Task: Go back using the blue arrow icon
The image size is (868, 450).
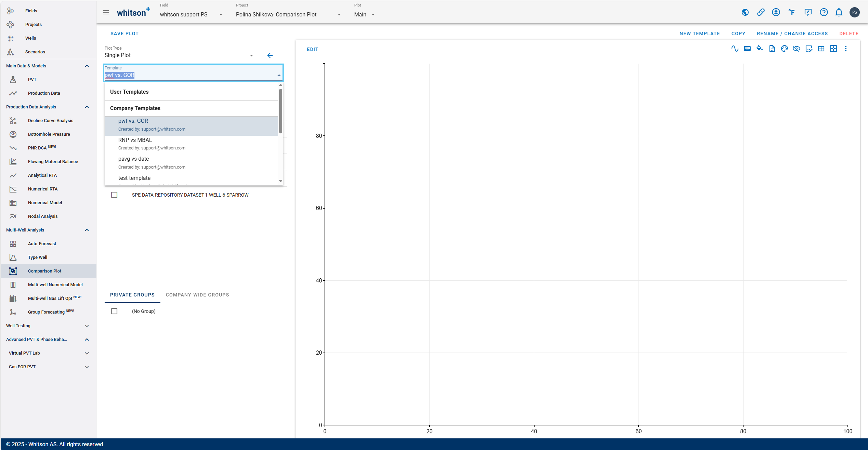Action: [x=270, y=55]
